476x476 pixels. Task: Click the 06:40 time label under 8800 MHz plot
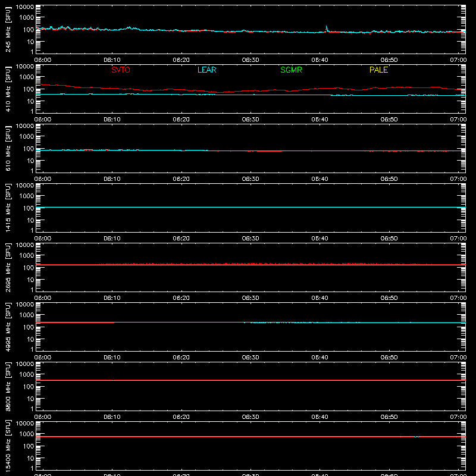pyautogui.click(x=320, y=417)
